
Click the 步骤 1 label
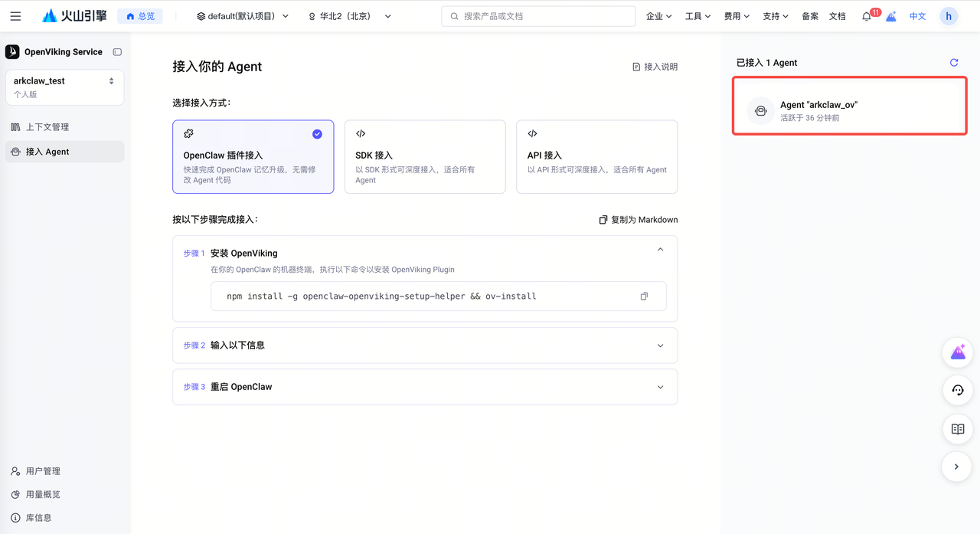tap(194, 253)
